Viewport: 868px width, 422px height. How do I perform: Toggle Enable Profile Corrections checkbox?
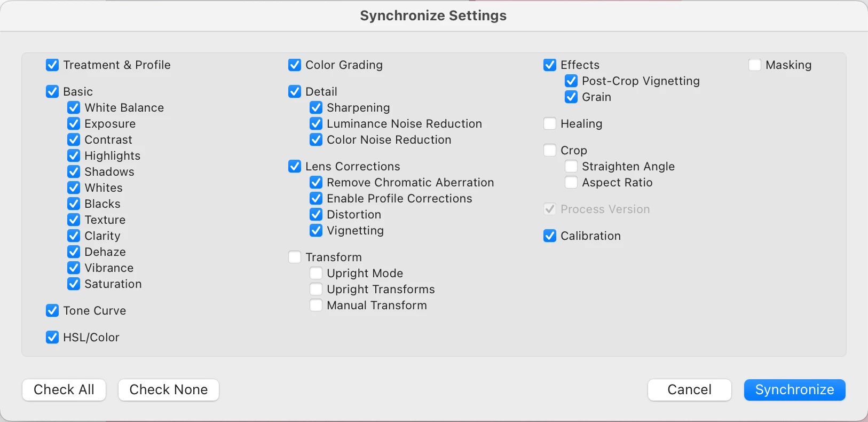point(316,199)
